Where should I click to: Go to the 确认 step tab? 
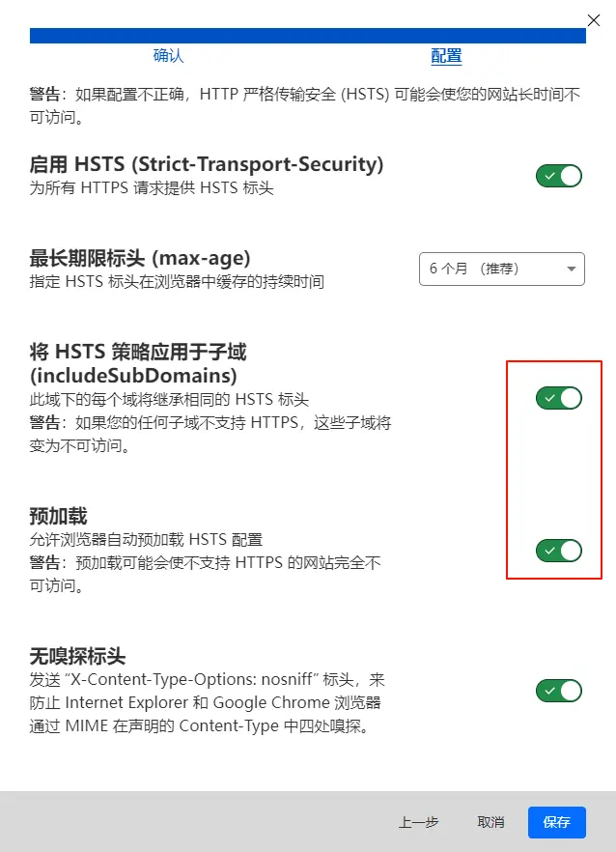pyautogui.click(x=168, y=55)
